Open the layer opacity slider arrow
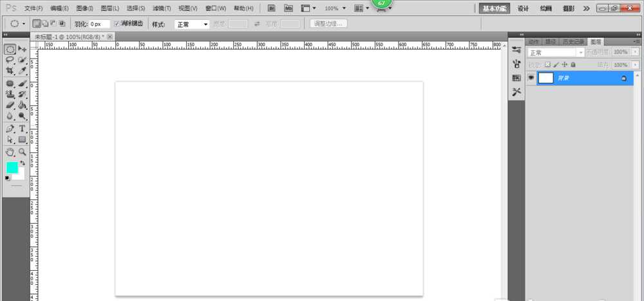This screenshot has width=644, height=301. [x=636, y=52]
